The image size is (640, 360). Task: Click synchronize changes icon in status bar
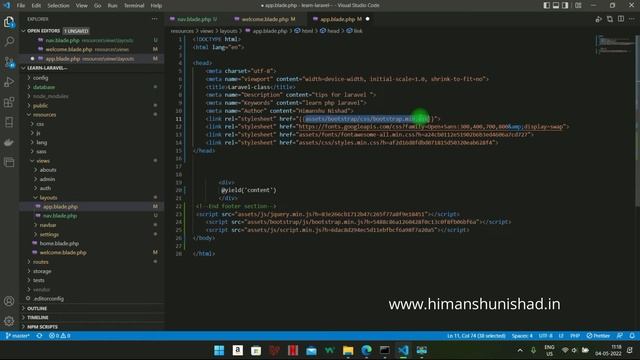pos(39,336)
